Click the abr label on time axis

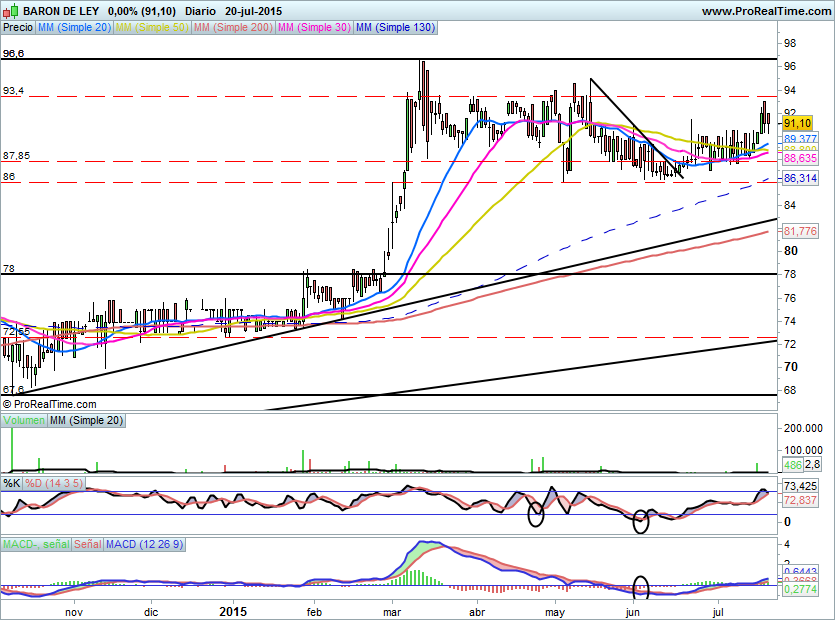pyautogui.click(x=477, y=612)
